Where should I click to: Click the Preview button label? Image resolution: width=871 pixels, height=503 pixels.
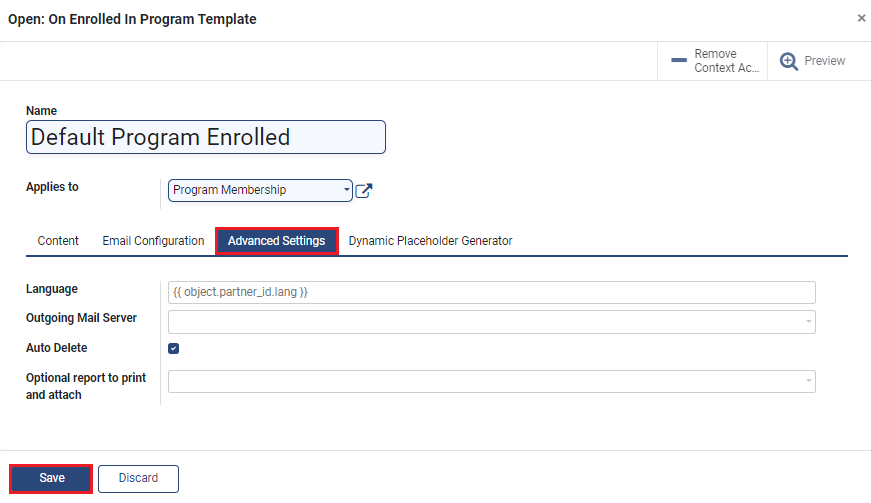(x=824, y=61)
